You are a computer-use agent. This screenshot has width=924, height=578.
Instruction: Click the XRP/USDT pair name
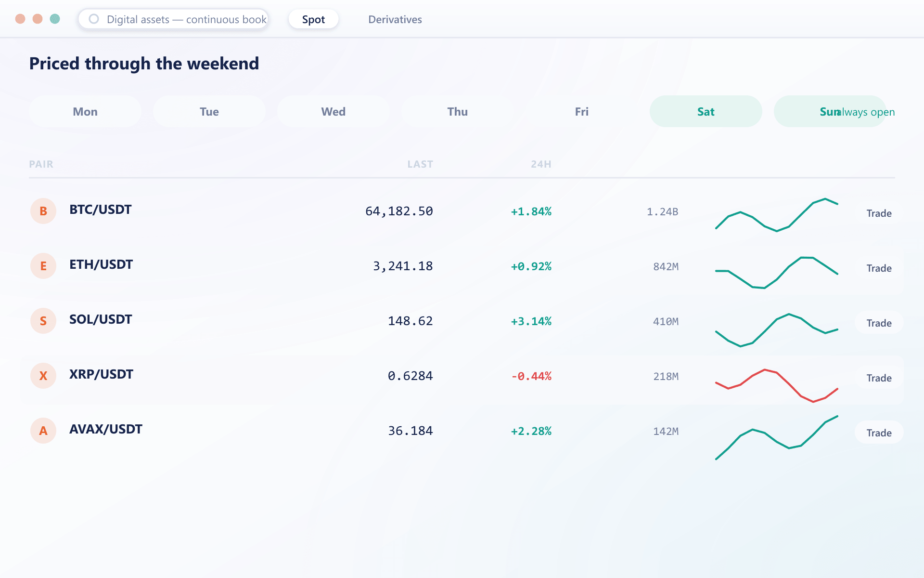point(101,374)
